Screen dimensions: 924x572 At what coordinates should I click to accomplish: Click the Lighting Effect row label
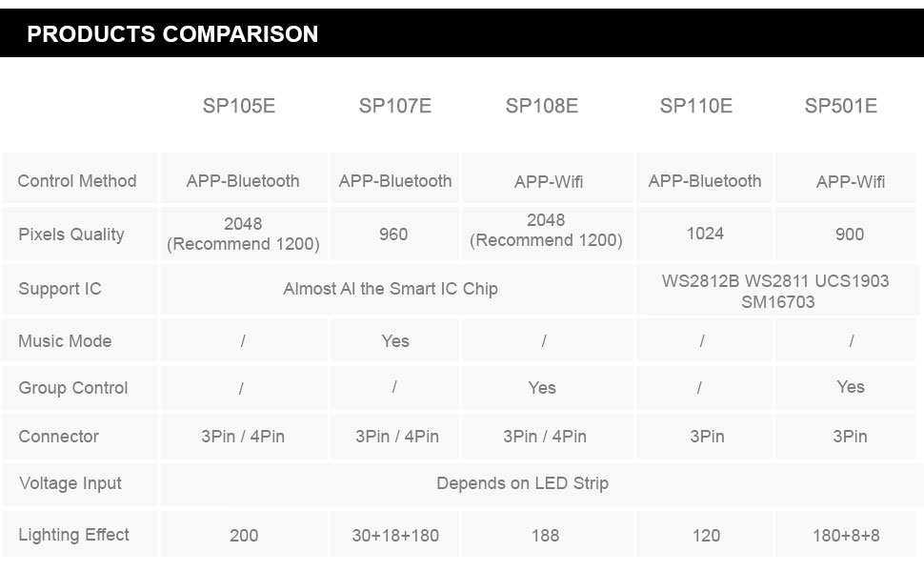tap(73, 535)
